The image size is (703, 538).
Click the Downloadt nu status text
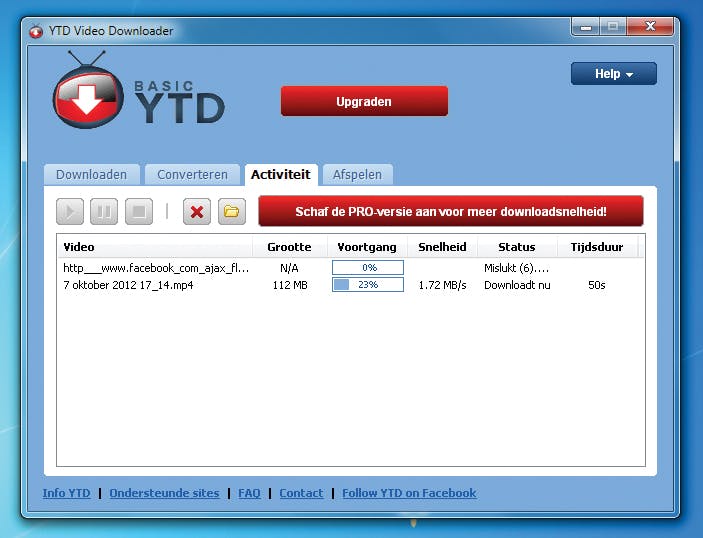tap(517, 285)
